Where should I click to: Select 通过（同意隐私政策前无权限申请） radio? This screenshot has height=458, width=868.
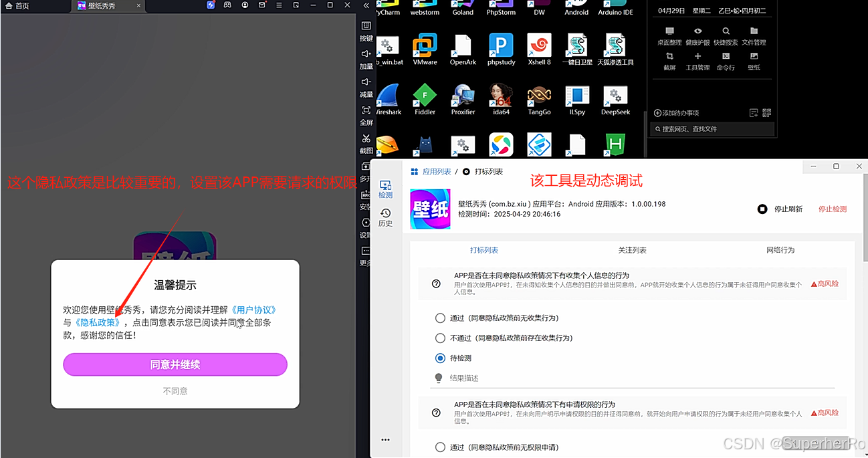click(440, 447)
